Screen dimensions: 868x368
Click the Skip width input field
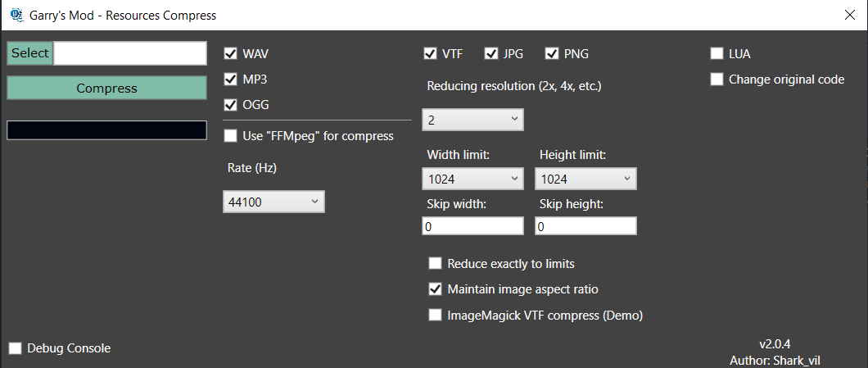click(x=472, y=227)
